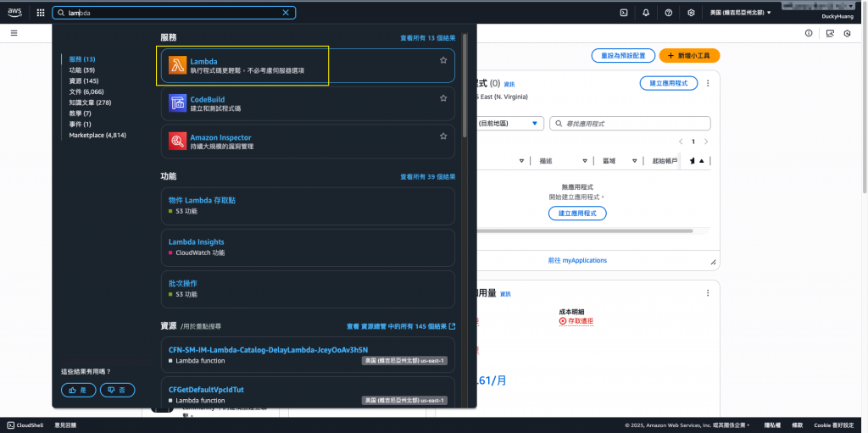
Task: Click the 尋找應用程式 search field
Action: pos(630,124)
